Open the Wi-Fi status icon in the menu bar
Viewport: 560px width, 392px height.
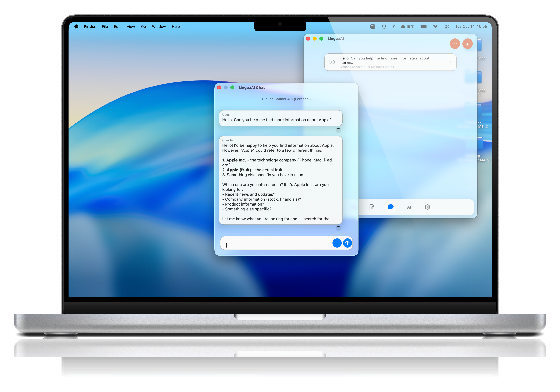[436, 26]
